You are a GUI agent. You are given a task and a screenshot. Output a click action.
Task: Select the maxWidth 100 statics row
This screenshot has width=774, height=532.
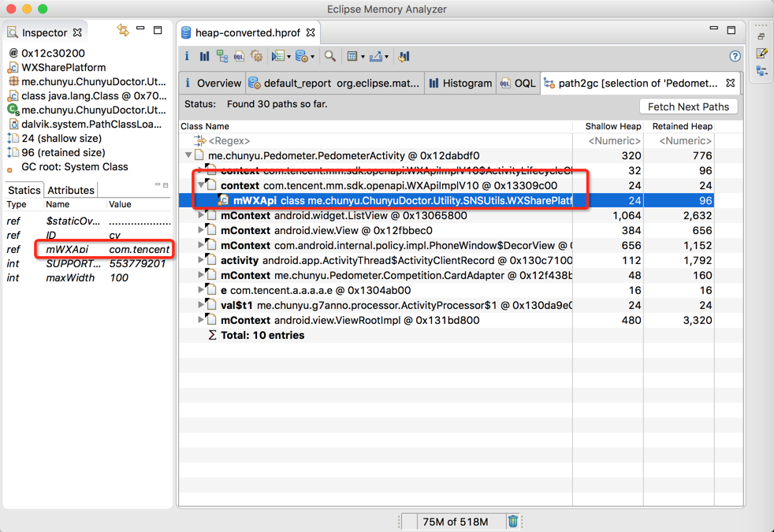tap(87, 278)
